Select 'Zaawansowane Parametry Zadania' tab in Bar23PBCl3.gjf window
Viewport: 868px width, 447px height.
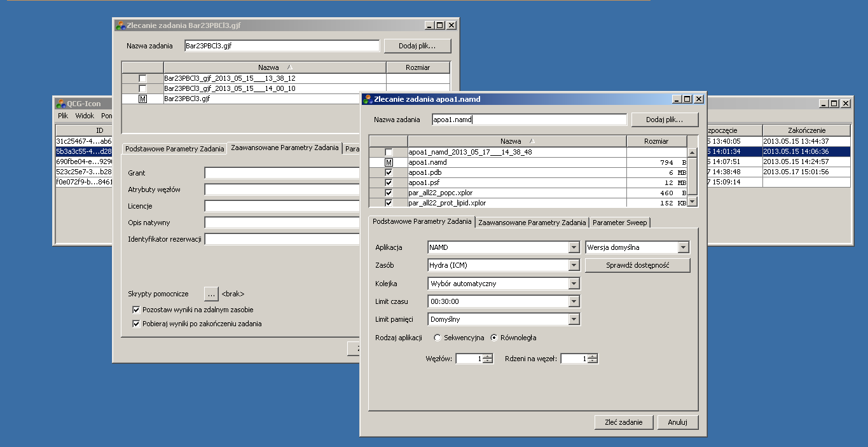285,148
